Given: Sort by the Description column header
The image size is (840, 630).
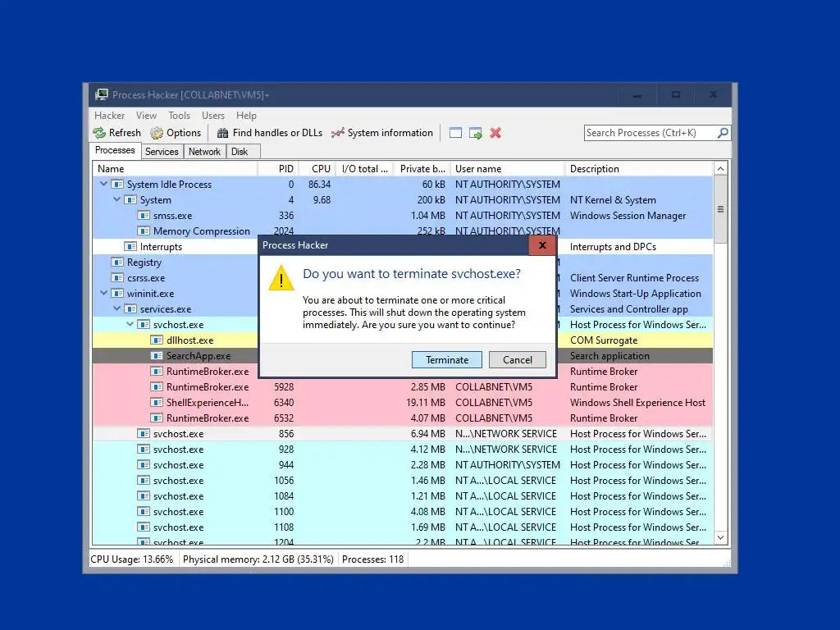Looking at the screenshot, I should (x=639, y=169).
